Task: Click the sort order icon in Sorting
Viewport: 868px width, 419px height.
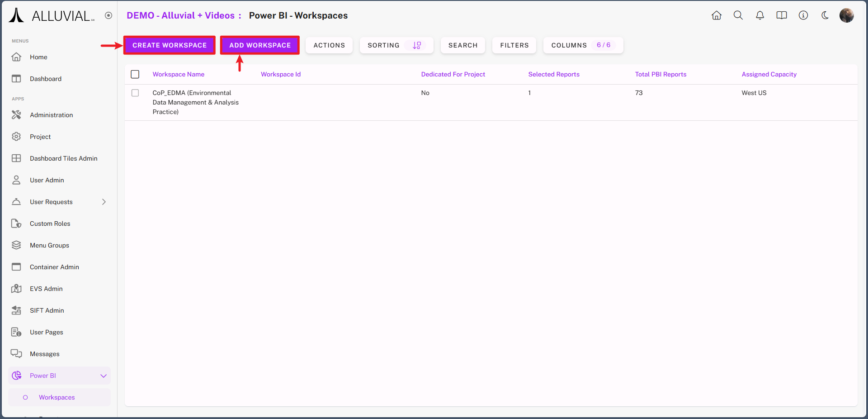Action: click(x=417, y=45)
